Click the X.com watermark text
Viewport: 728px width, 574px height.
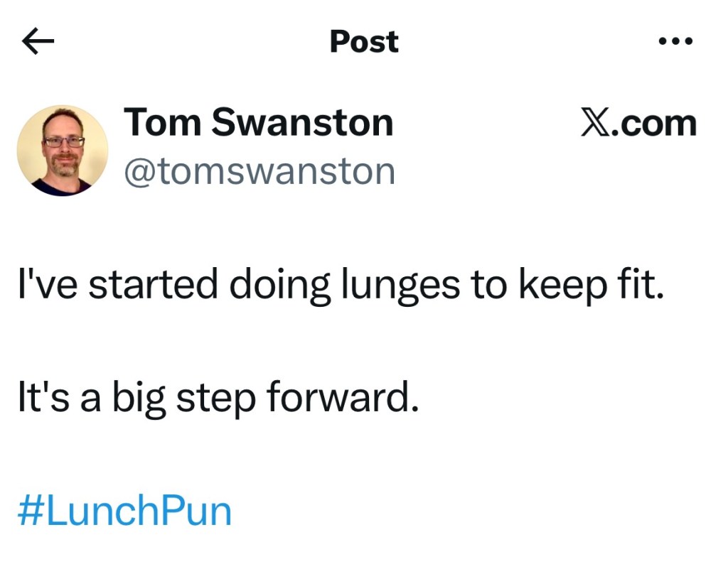click(x=638, y=124)
